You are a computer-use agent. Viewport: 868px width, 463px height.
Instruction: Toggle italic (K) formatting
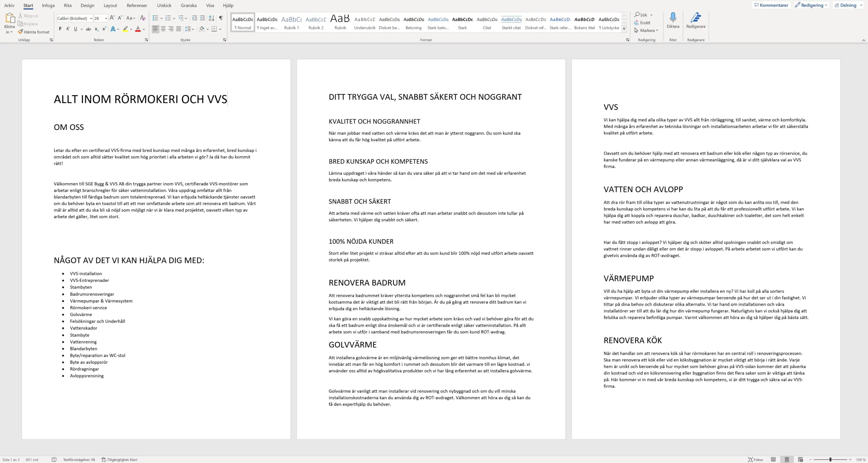(x=68, y=29)
